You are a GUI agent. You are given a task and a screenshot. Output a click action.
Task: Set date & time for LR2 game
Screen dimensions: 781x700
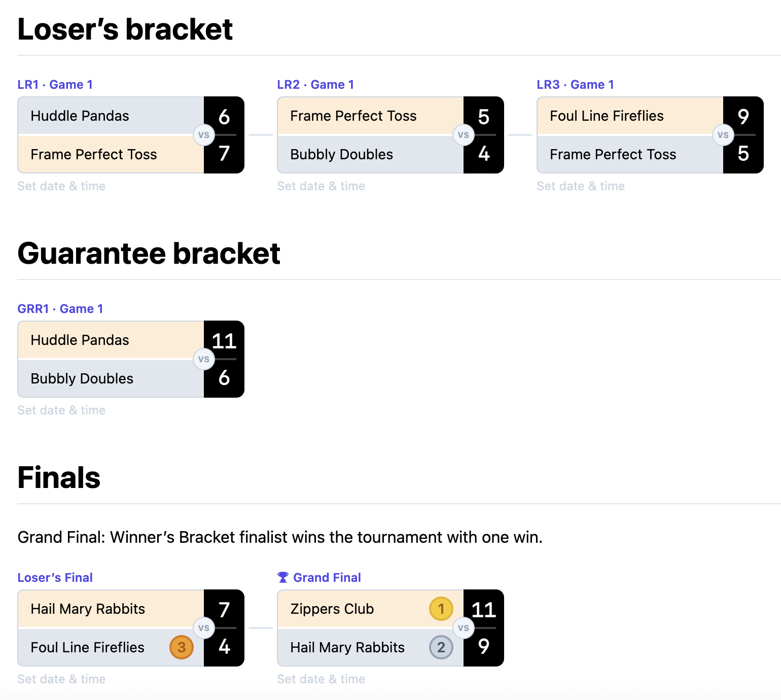pyautogui.click(x=321, y=186)
